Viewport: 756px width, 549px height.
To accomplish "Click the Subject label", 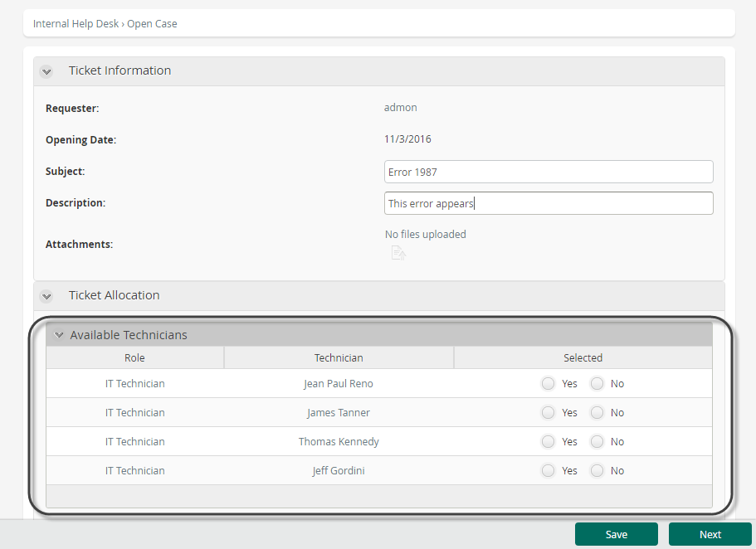I will (x=65, y=171).
